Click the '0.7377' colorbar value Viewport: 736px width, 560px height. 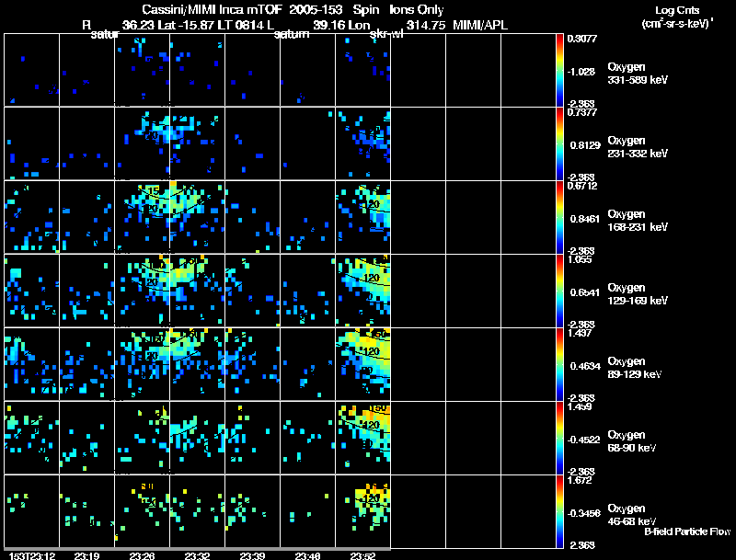(582, 111)
